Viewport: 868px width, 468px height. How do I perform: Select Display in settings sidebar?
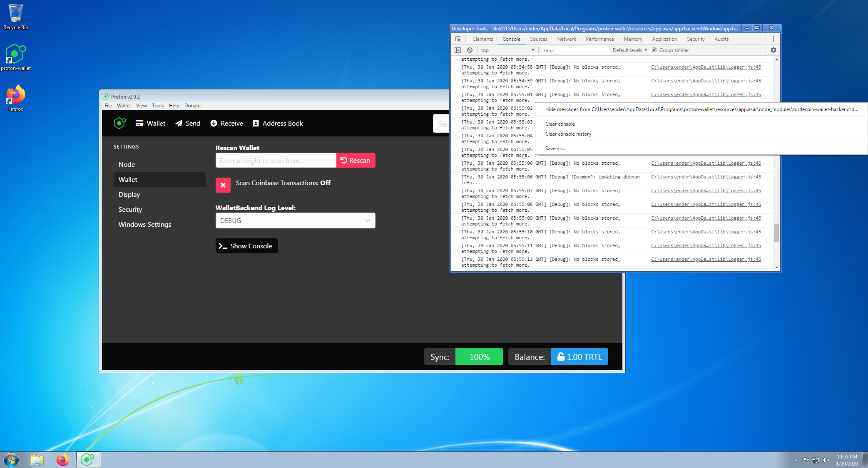(159, 194)
